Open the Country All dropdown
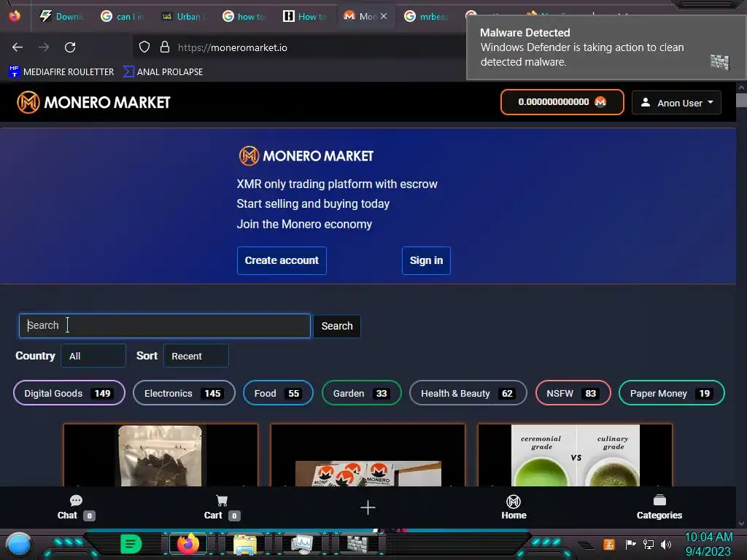This screenshot has width=747, height=560. [93, 356]
